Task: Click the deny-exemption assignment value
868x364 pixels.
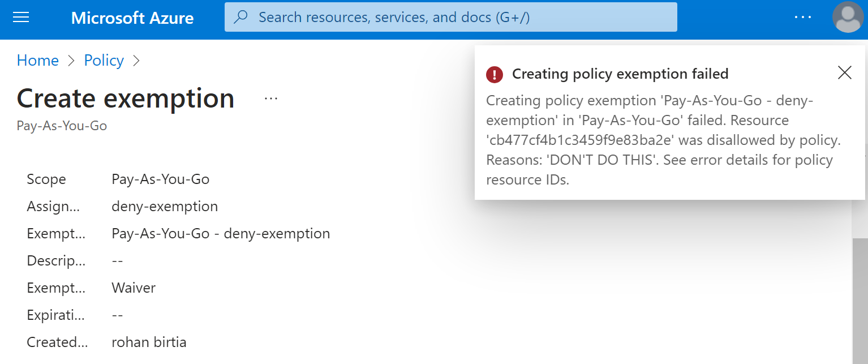Action: 165,207
